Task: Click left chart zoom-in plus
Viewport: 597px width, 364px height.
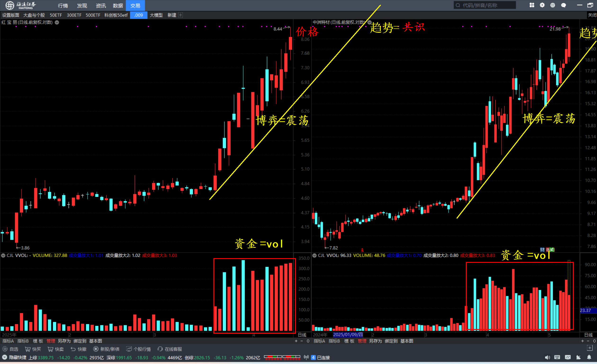Action: [x=296, y=341]
